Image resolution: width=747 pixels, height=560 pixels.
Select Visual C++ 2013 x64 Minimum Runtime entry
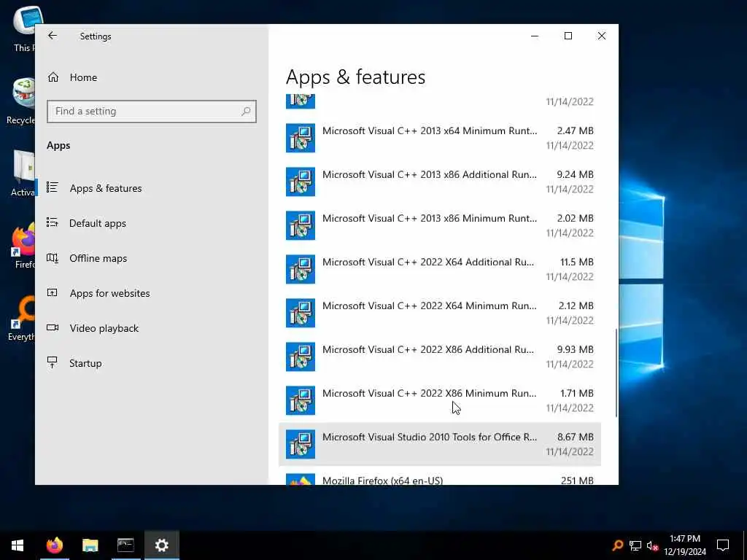[x=440, y=138]
